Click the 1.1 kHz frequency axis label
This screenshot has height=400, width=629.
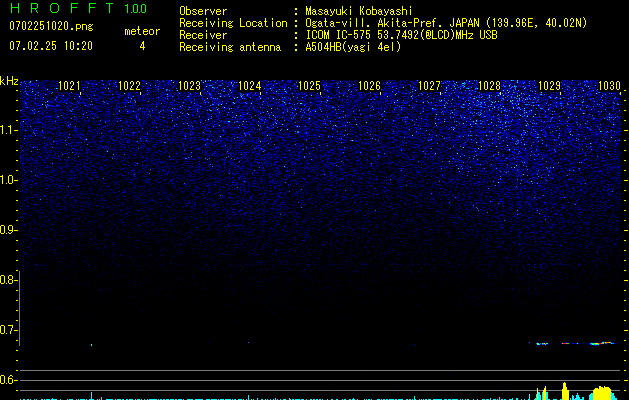(8, 130)
